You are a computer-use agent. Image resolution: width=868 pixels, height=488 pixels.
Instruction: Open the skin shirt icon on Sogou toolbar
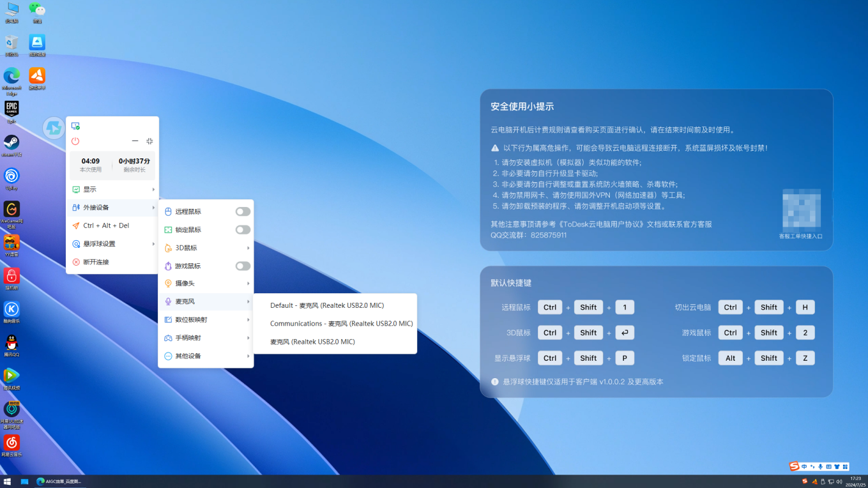(x=837, y=467)
